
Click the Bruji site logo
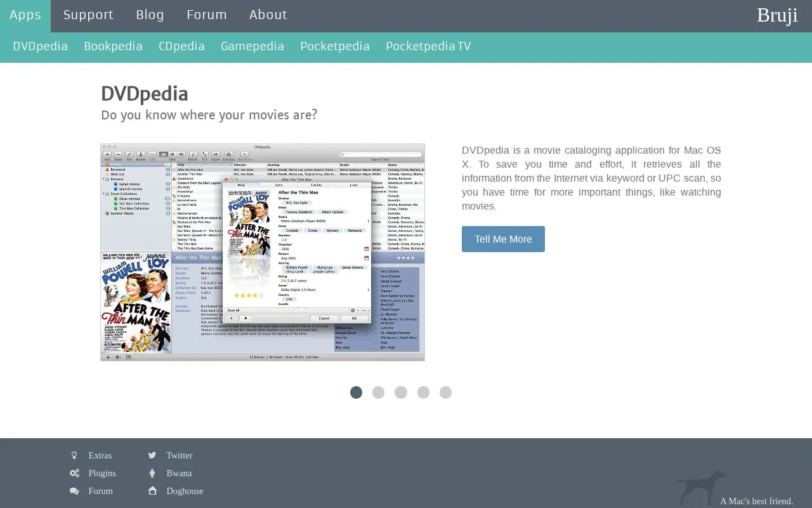coord(777,15)
